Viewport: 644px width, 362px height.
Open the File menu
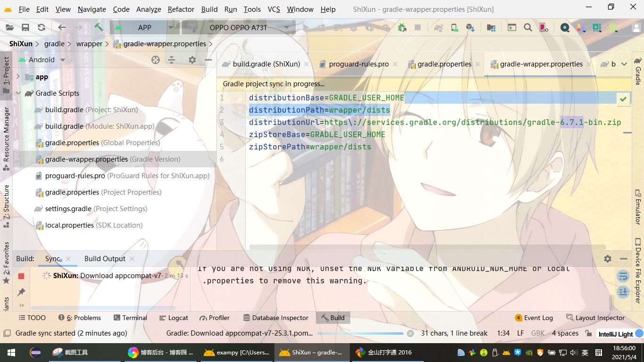coord(24,9)
